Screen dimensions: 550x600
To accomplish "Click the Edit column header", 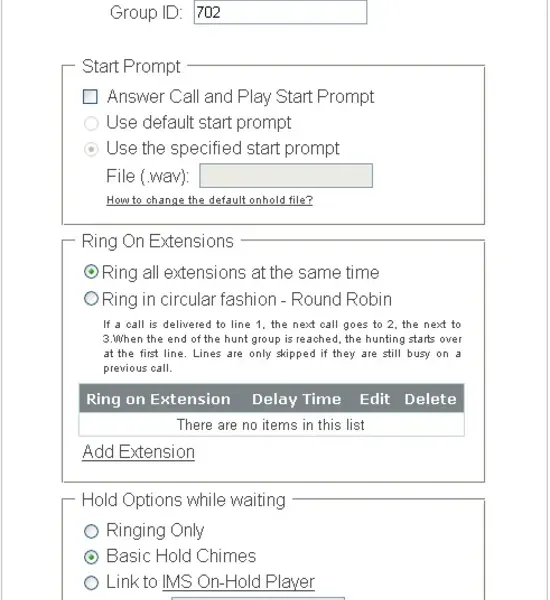I will point(374,399).
